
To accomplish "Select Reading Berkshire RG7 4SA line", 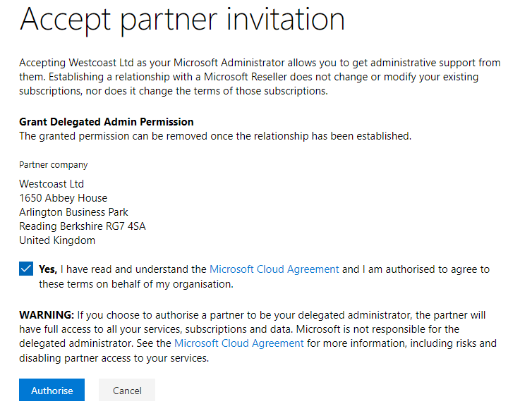I will click(x=82, y=226).
